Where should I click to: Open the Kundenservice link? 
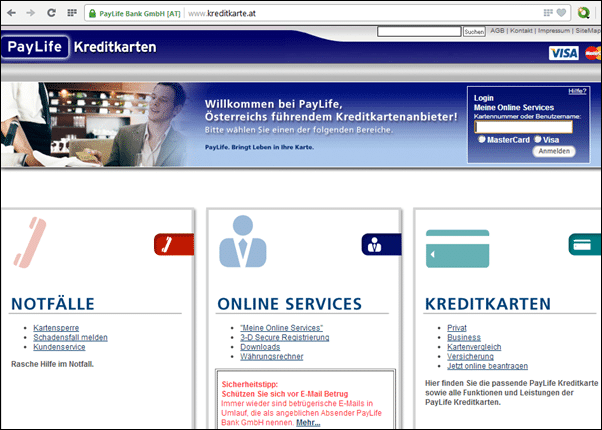(x=59, y=347)
